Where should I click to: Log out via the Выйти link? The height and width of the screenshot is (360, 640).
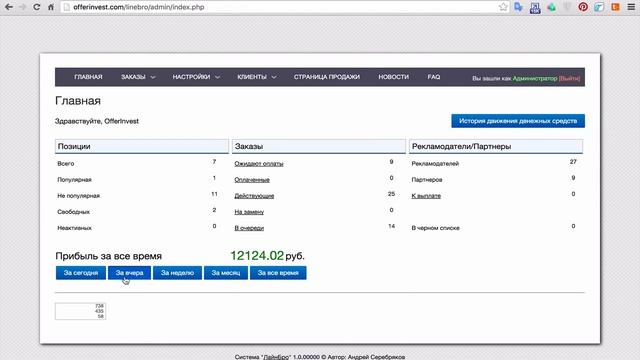[569, 78]
